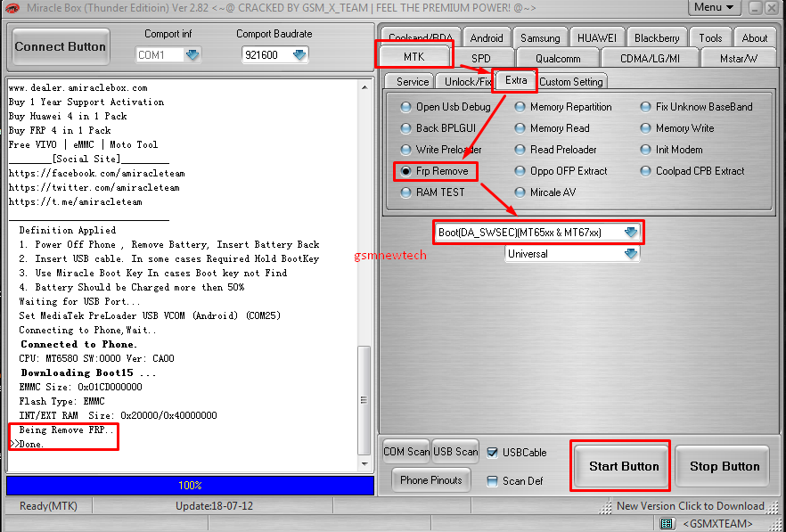786x532 pixels.
Task: Click the Stop Button
Action: 725,466
